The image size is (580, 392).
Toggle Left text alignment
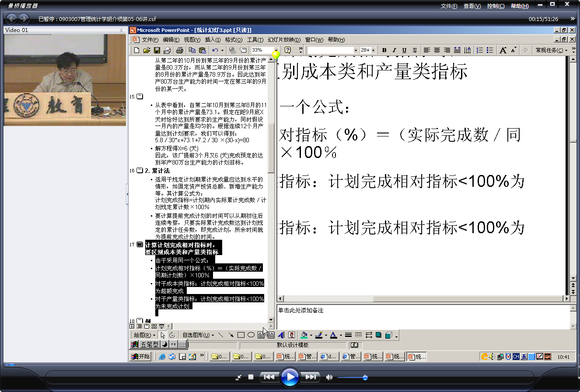coord(427,50)
